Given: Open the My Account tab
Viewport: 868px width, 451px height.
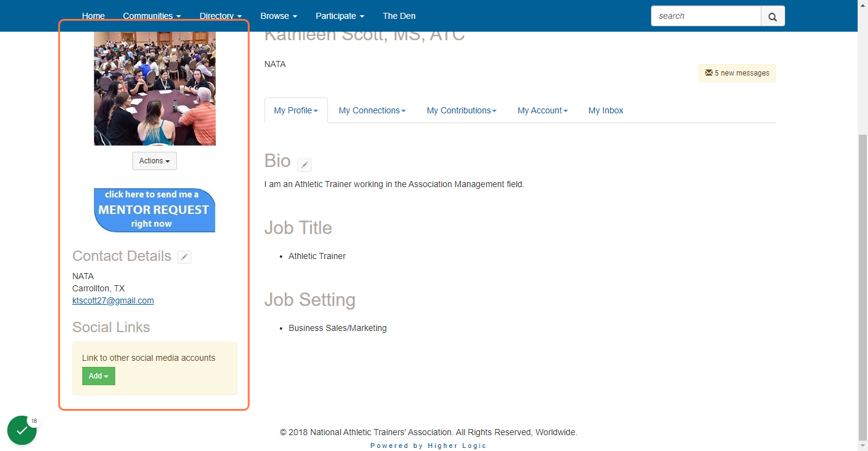Looking at the screenshot, I should 542,110.
